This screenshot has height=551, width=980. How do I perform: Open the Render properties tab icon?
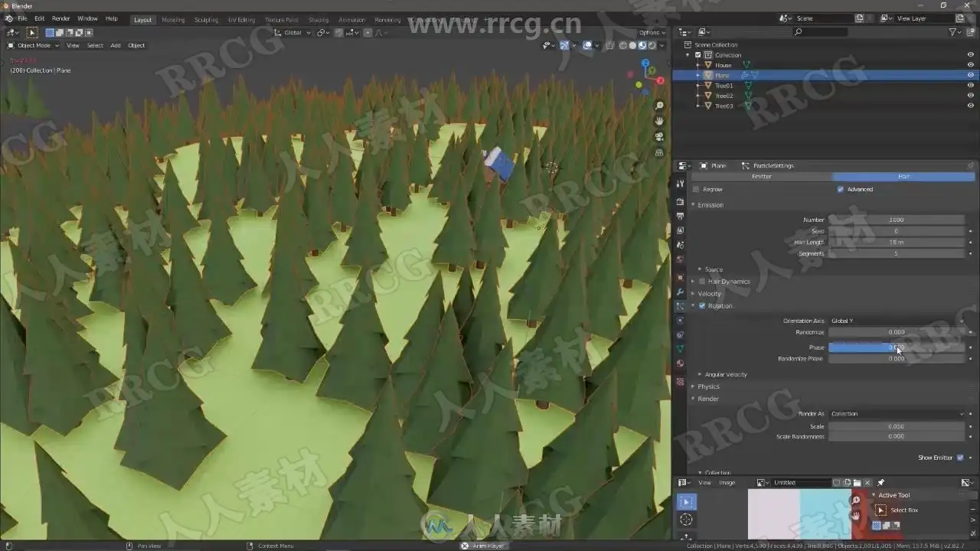pos(680,202)
